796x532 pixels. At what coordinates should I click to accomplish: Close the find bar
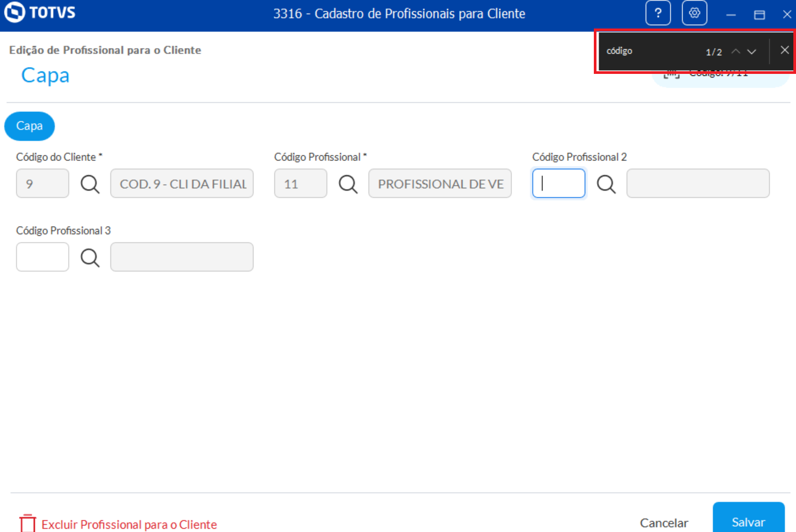[784, 50]
